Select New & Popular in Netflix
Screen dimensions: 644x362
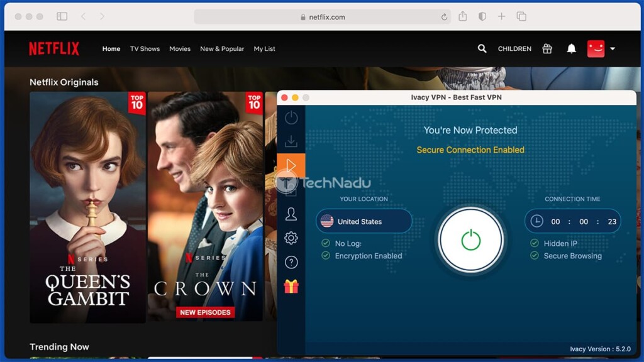[x=222, y=49]
